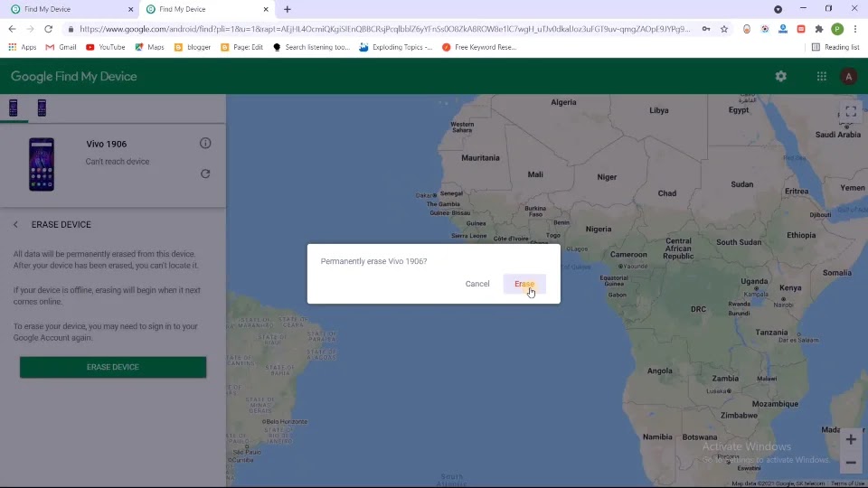Screen dimensions: 868x488
Task: Open the Reading list
Action: point(835,47)
